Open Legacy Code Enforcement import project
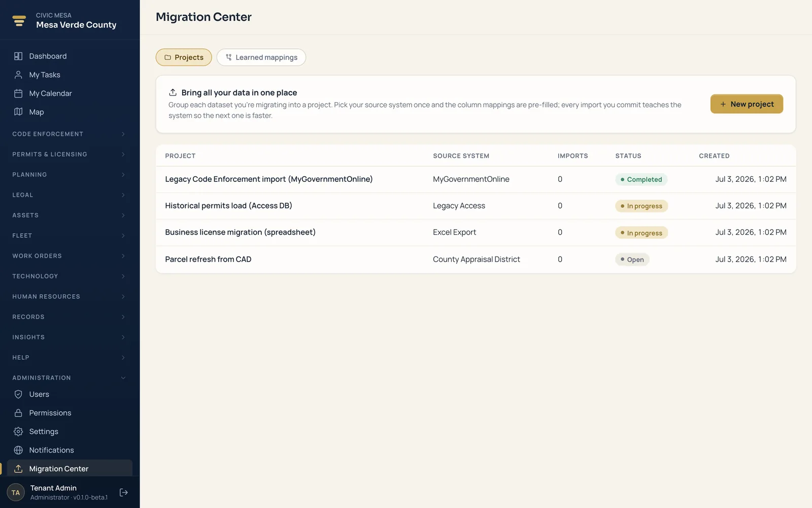This screenshot has width=812, height=508. pos(476,179)
